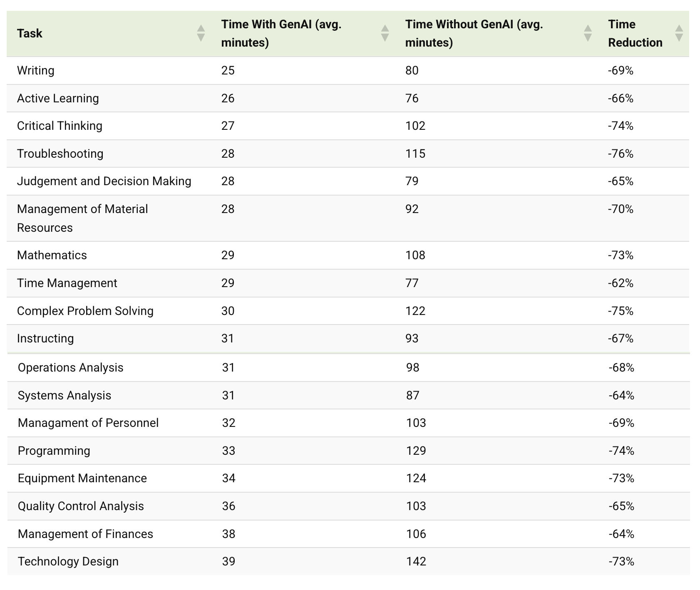Select the Complex Problem Solving row label
Screen dimensions: 700x590
tap(85, 311)
